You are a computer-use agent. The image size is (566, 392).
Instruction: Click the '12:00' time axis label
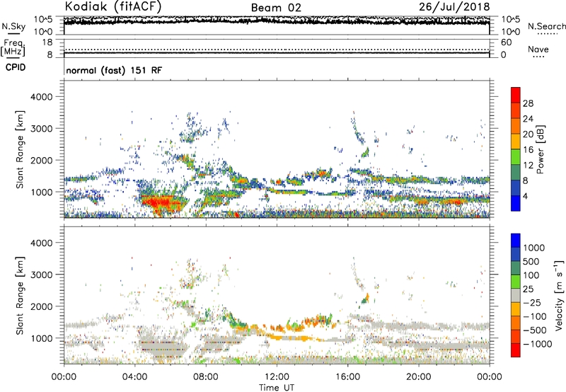[277, 377]
